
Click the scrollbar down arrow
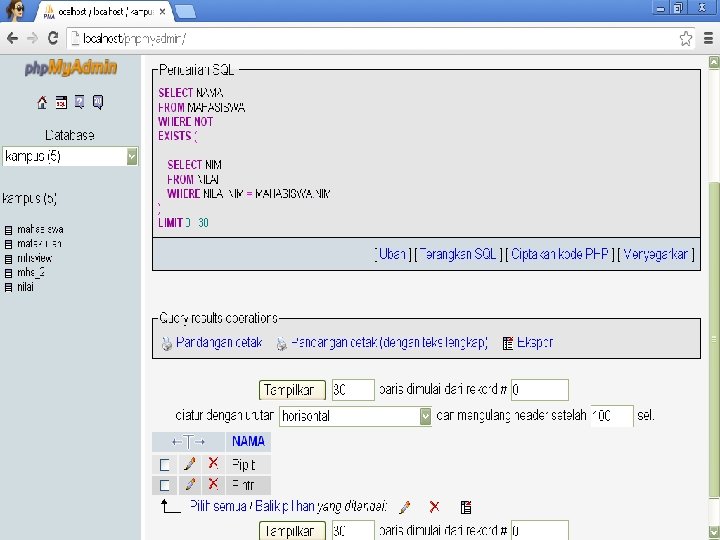(x=714, y=531)
